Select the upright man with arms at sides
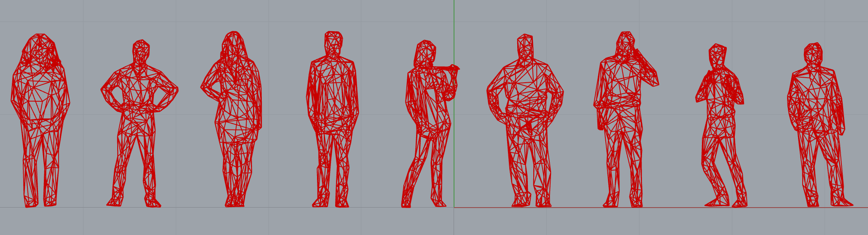The height and width of the screenshot is (235, 868). coord(333,119)
